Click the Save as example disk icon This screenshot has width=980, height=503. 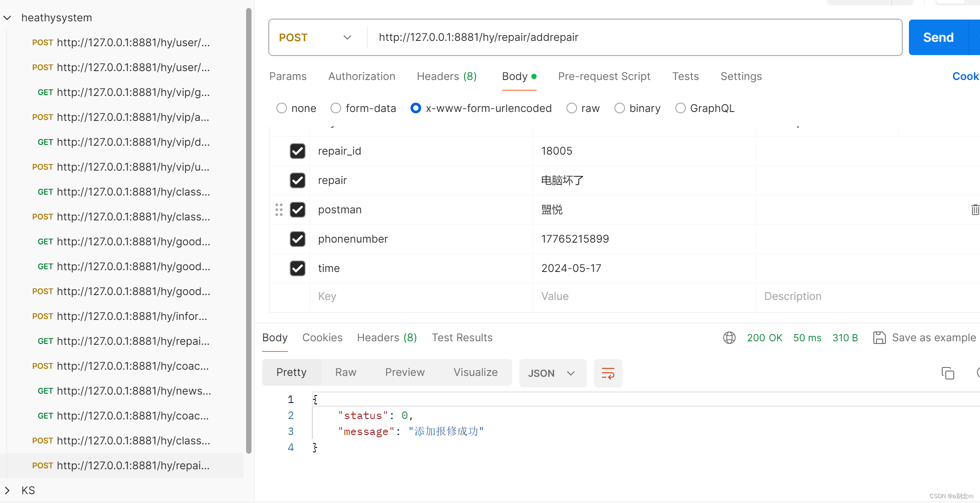tap(879, 338)
